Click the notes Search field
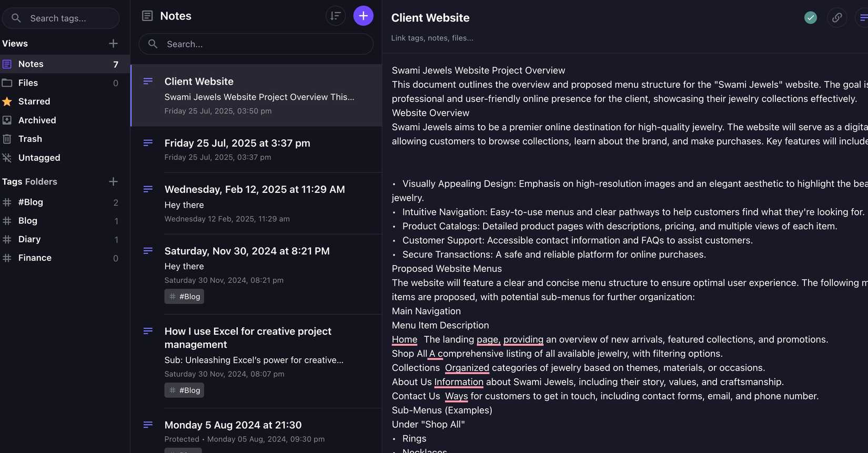The height and width of the screenshot is (453, 868). [x=263, y=44]
